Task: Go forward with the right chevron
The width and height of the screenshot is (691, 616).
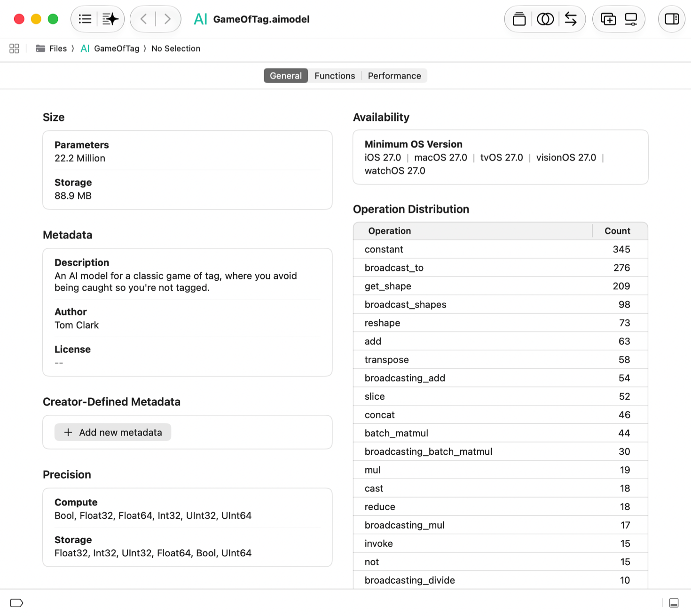Action: point(167,19)
